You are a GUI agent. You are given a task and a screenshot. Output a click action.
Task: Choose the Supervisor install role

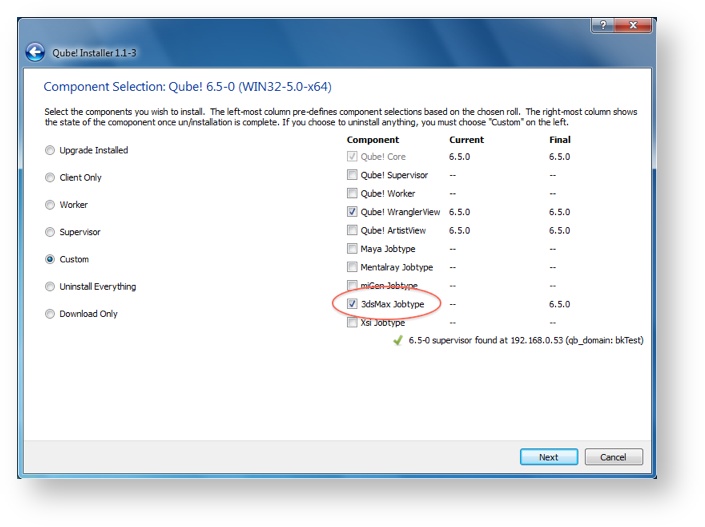[50, 232]
